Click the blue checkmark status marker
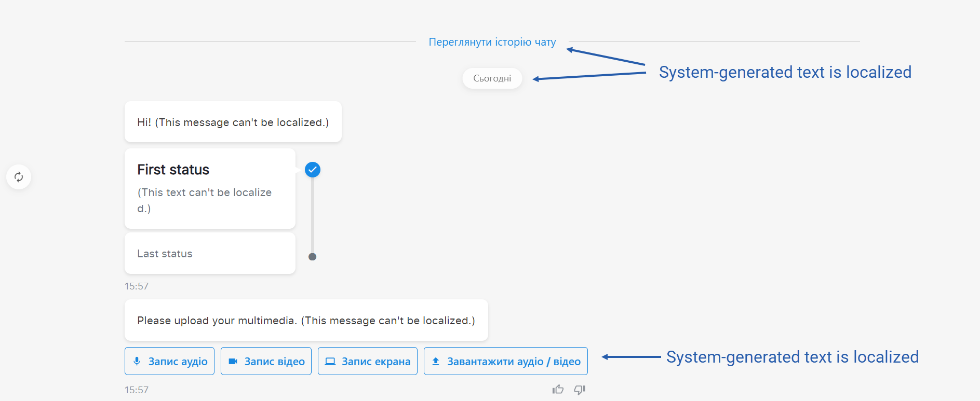980x401 pixels. click(313, 170)
